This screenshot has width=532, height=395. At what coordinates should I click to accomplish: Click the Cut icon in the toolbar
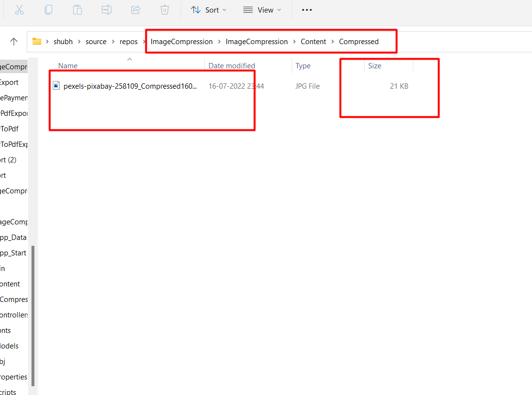(x=19, y=10)
